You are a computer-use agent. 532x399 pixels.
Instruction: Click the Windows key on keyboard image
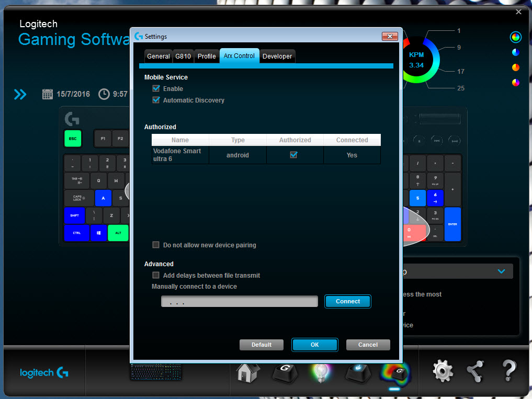click(98, 233)
